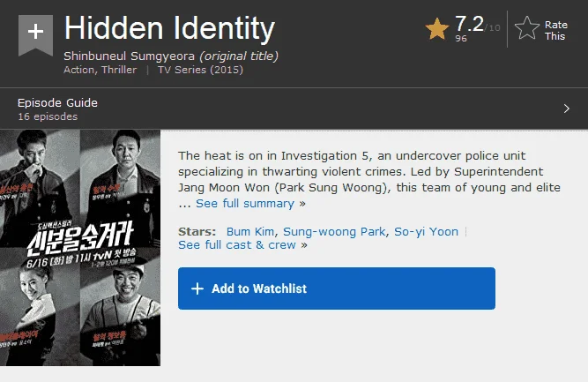Click the empty Rate This star
Viewport: 588px width, 382px height.
pyautogui.click(x=527, y=27)
